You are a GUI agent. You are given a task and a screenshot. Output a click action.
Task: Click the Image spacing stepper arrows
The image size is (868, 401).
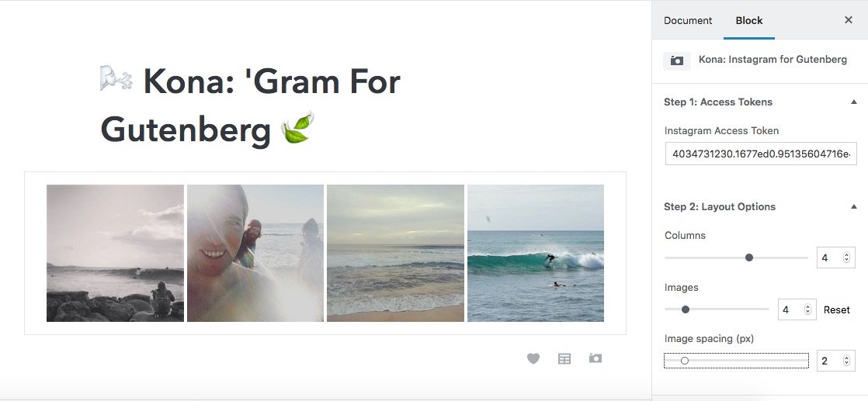click(846, 361)
